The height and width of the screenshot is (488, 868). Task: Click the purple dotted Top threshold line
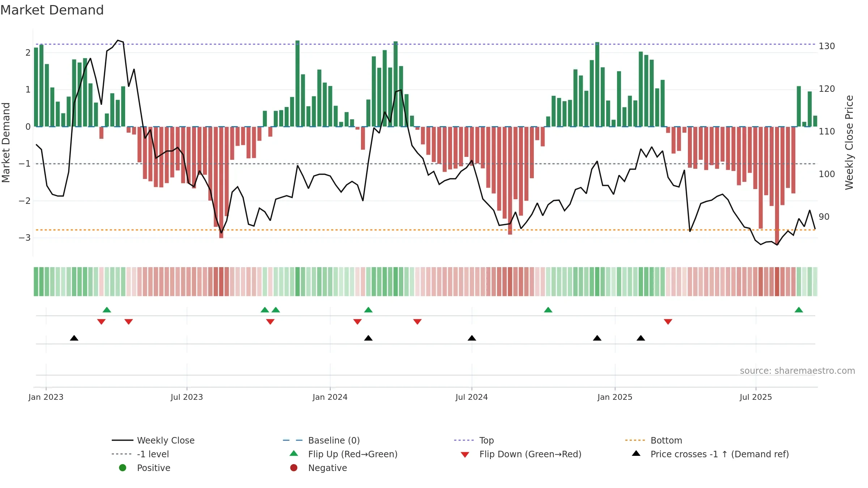click(x=425, y=44)
